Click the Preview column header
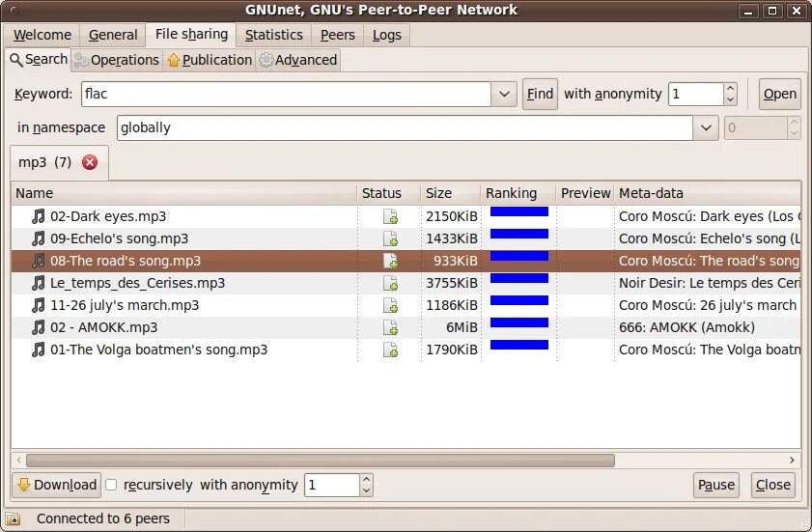Image resolution: width=812 pixels, height=532 pixels. point(585,193)
